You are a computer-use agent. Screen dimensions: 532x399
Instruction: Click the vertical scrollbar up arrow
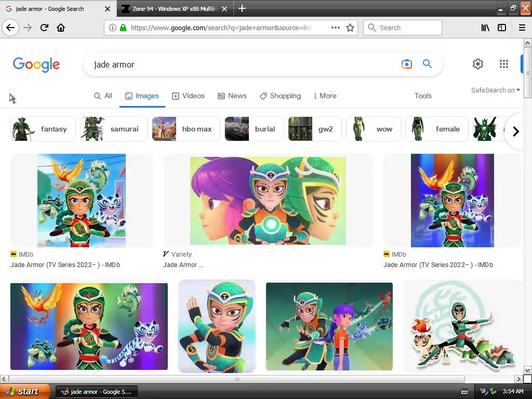(527, 43)
